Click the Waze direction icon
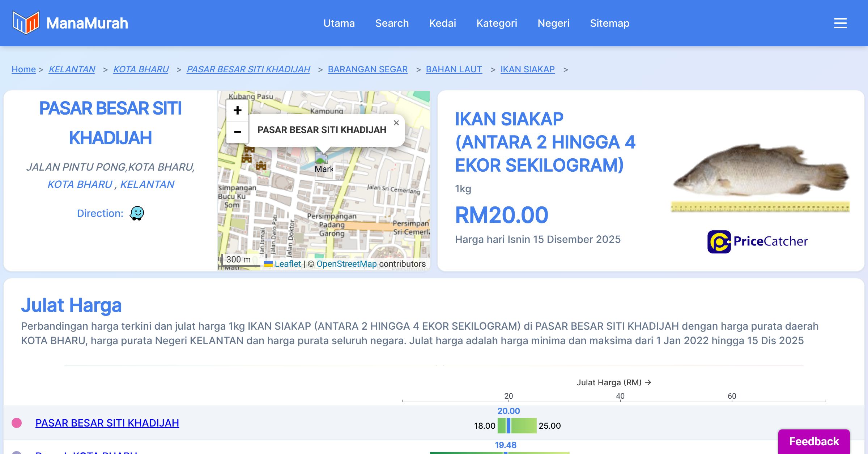This screenshot has width=868, height=454. tap(137, 213)
